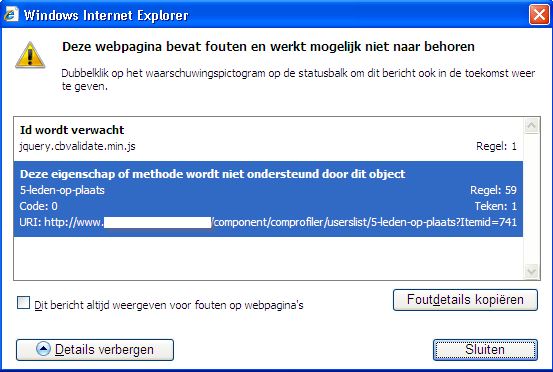Select 'Deze eigenschap of methode' error entry

268,199
